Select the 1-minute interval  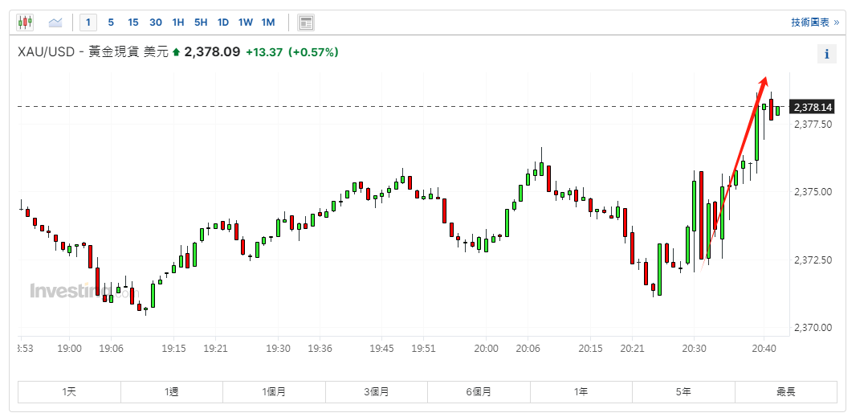coord(88,22)
